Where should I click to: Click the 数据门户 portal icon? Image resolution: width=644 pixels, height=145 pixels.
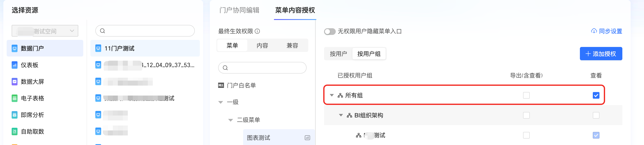(x=15, y=48)
